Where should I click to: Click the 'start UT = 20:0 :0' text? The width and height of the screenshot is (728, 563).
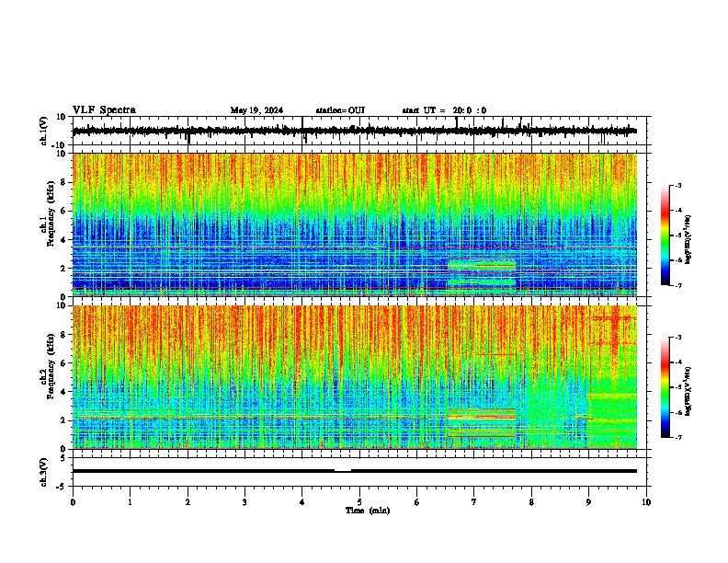444,110
